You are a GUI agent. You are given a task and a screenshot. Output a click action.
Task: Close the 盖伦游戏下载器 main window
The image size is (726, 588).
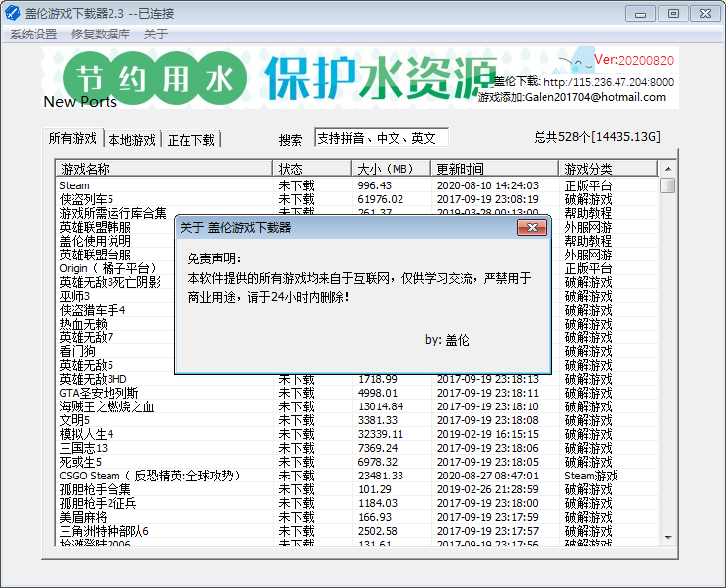[x=705, y=14]
